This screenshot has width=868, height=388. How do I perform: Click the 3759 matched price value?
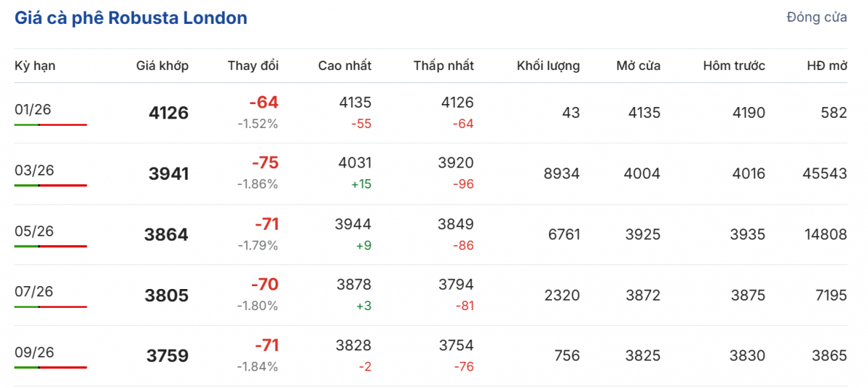pyautogui.click(x=166, y=356)
